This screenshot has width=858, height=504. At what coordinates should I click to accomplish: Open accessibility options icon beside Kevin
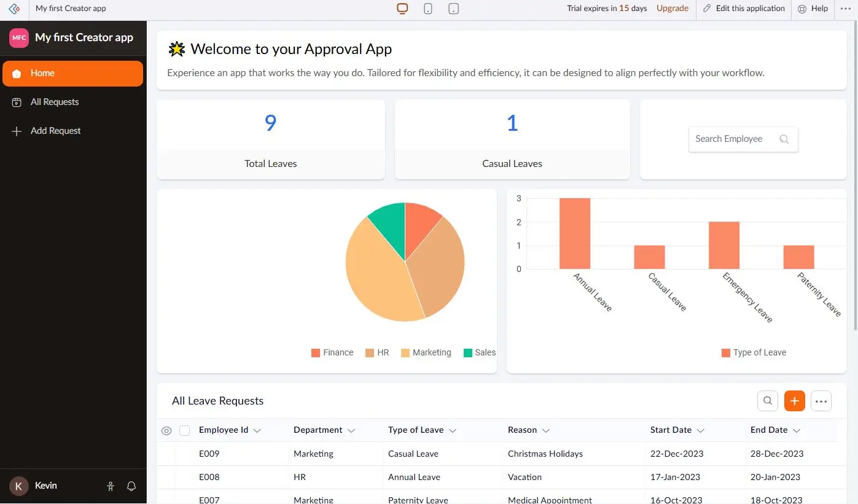[111, 486]
